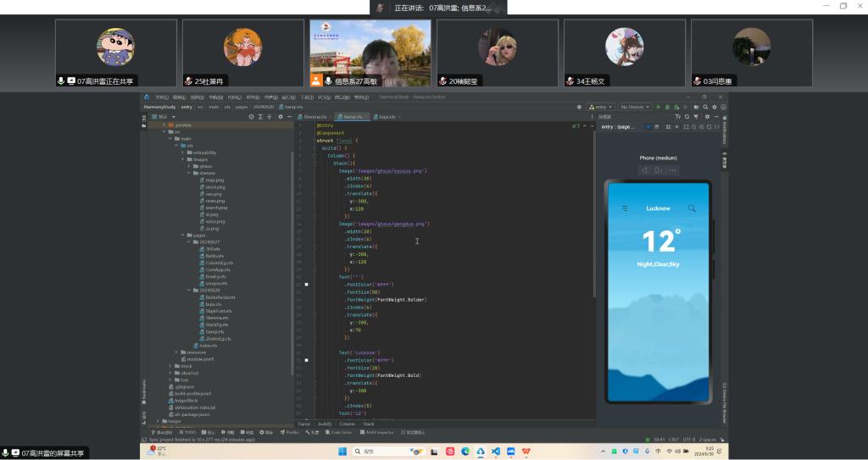Open the No Devices dropdown
Screen dimensions: 868x460
click(x=635, y=107)
